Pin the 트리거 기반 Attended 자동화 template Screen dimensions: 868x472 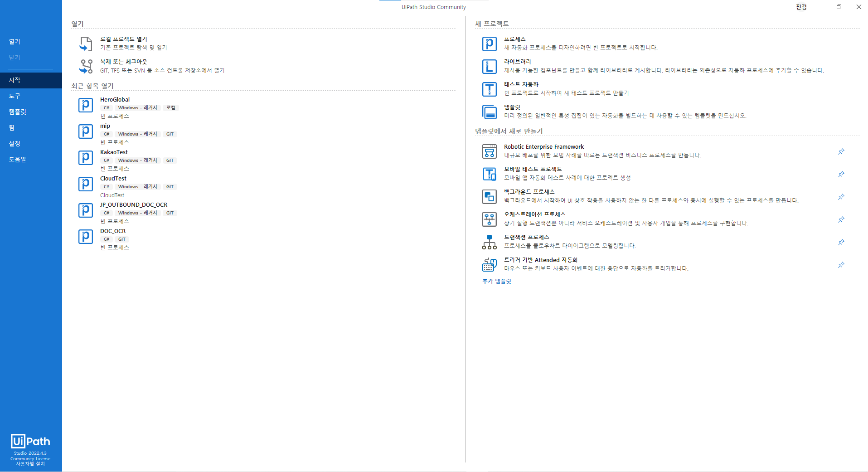click(841, 265)
